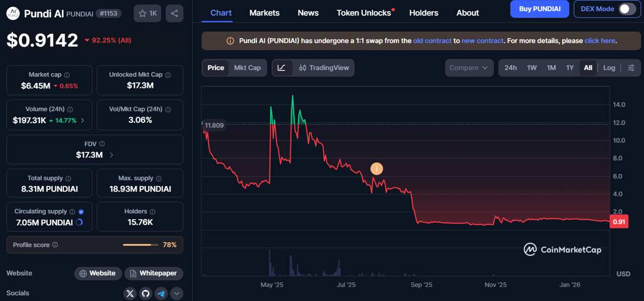Viewport: 644px width, 301px height.
Task: Select the line chart icon
Action: coord(282,67)
